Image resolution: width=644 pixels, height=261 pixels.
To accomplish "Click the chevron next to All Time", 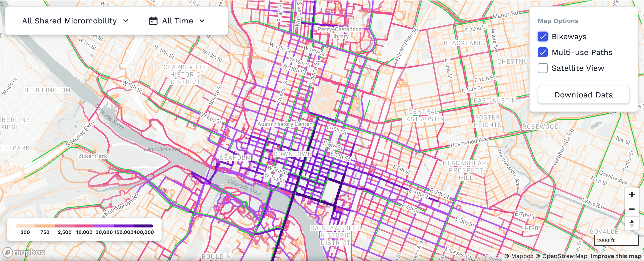I will [202, 21].
